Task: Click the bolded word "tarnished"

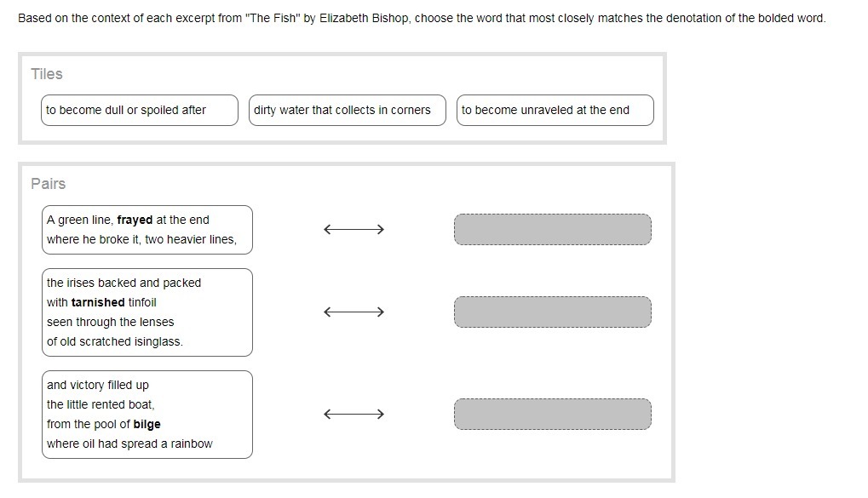Action: tap(98, 302)
